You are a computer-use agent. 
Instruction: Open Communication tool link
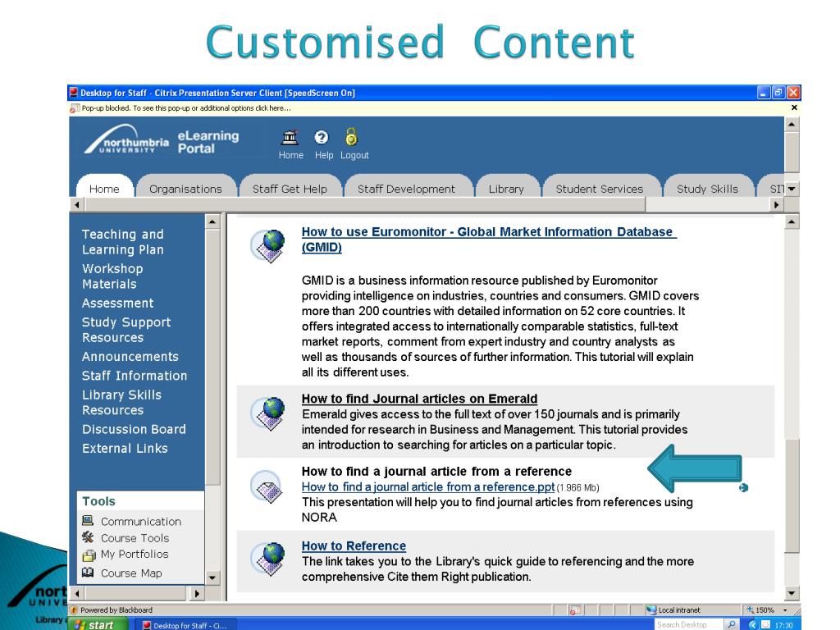coord(141,521)
